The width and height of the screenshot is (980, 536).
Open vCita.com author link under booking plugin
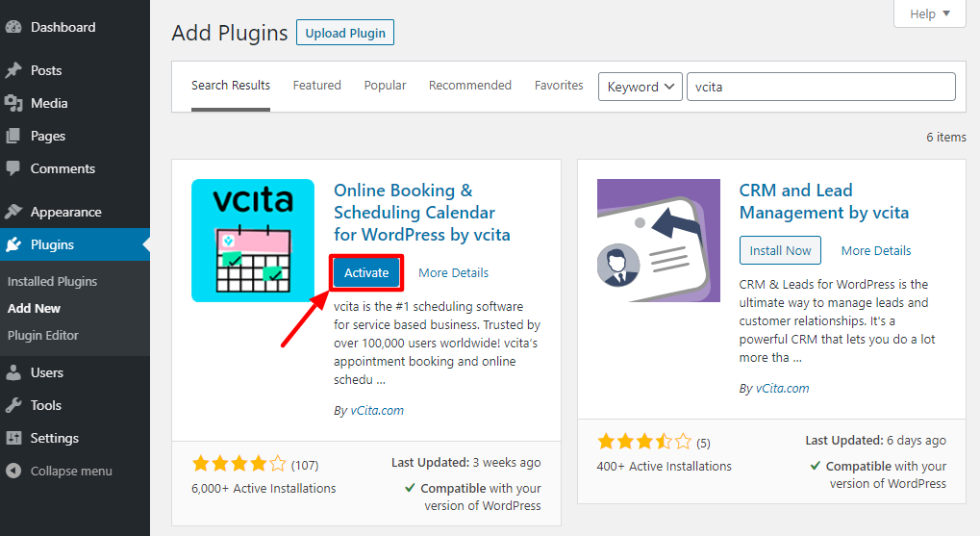pos(377,410)
